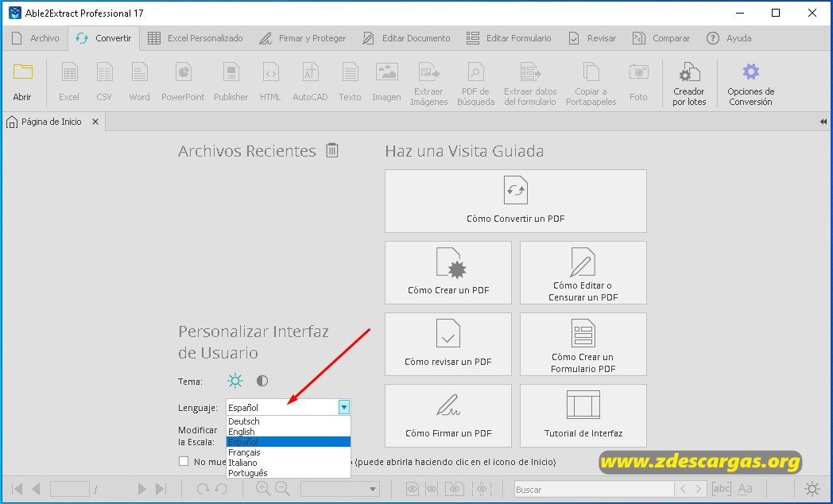Select the light theme sun icon
The width and height of the screenshot is (833, 504).
tap(234, 381)
